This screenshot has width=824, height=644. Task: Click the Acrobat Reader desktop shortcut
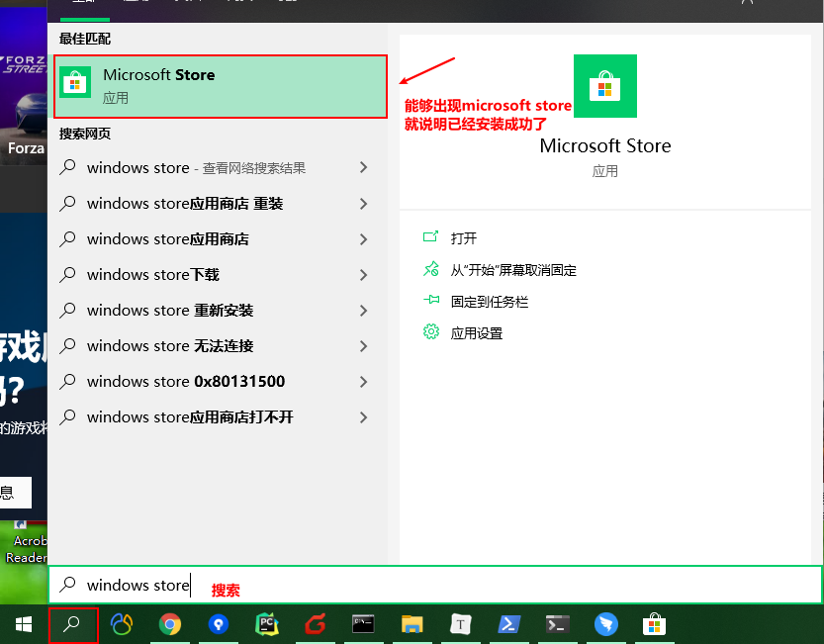click(26, 544)
